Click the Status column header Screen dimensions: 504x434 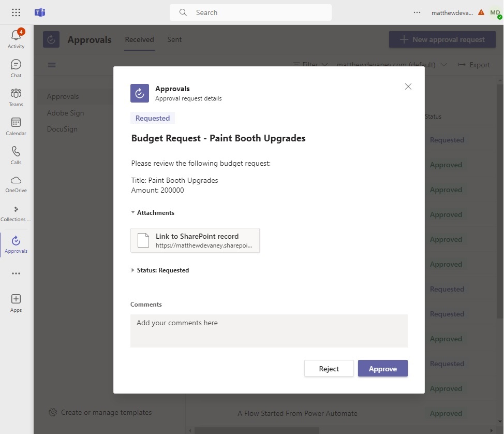(433, 117)
